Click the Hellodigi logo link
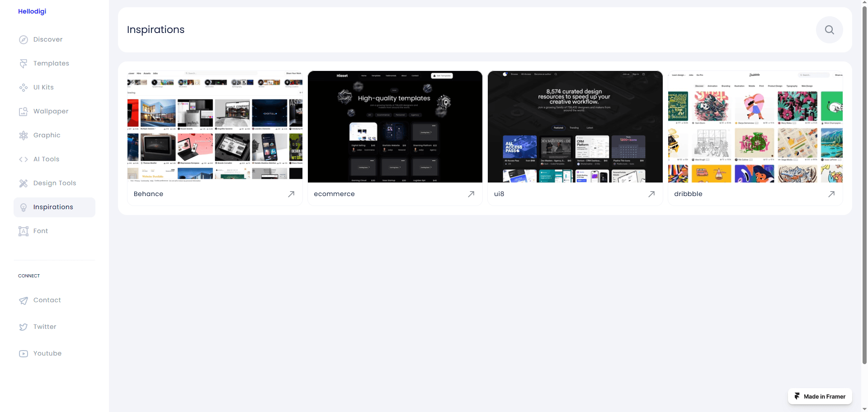 point(32,11)
